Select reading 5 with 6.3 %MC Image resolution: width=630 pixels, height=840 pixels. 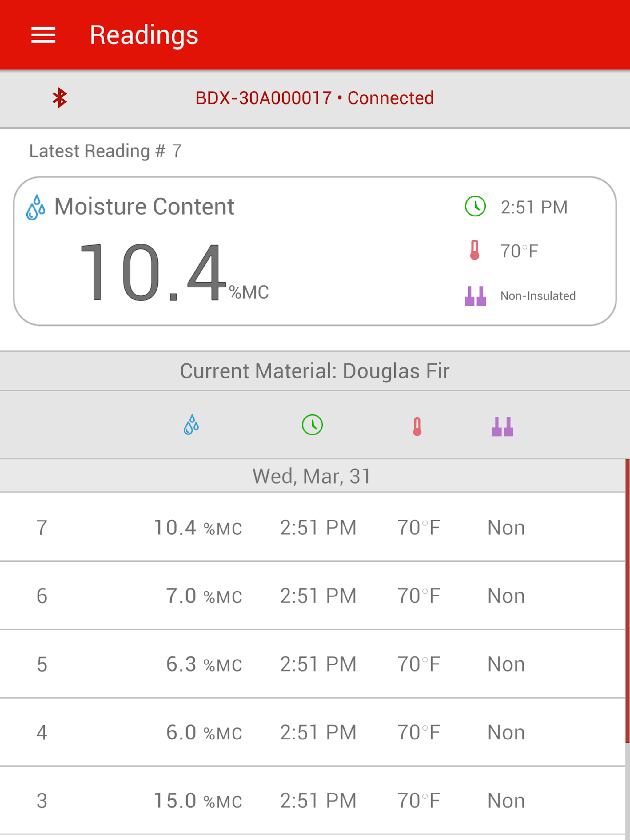point(312,664)
